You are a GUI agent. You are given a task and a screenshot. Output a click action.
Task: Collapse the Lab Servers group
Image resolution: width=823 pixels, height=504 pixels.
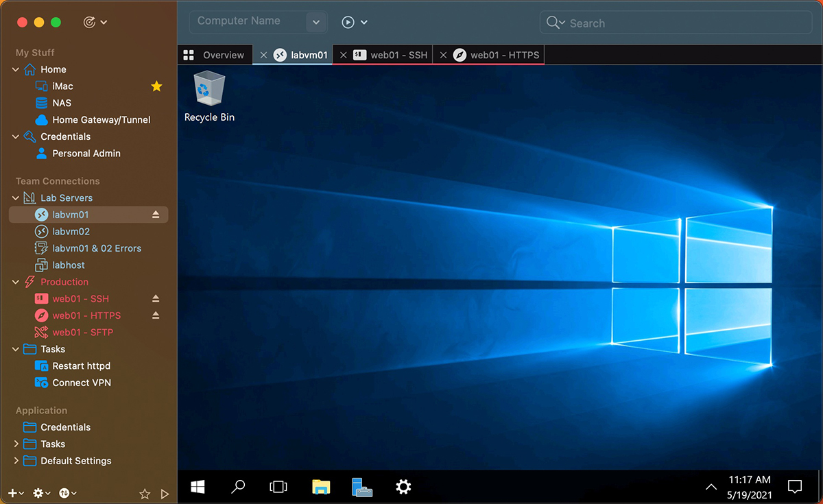tap(16, 198)
